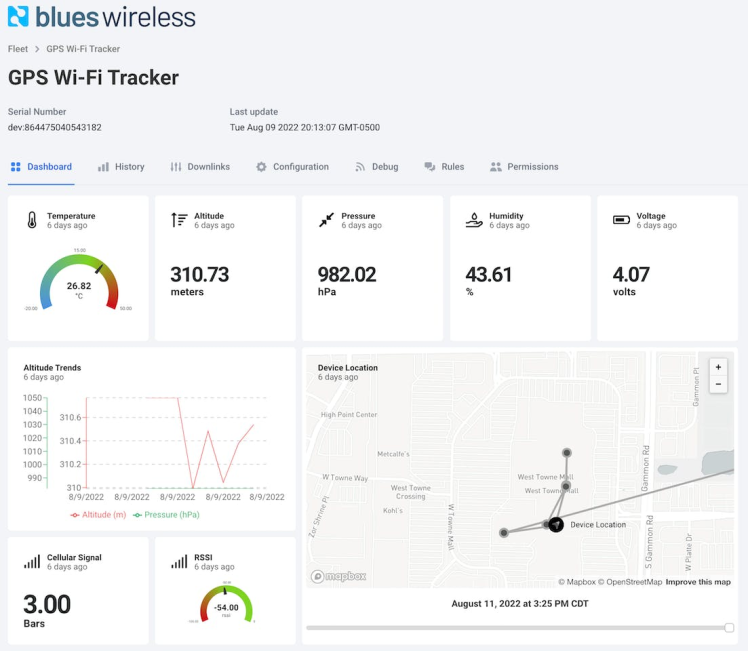Click the History bar chart icon
This screenshot has width=748, height=651.
[x=103, y=167]
